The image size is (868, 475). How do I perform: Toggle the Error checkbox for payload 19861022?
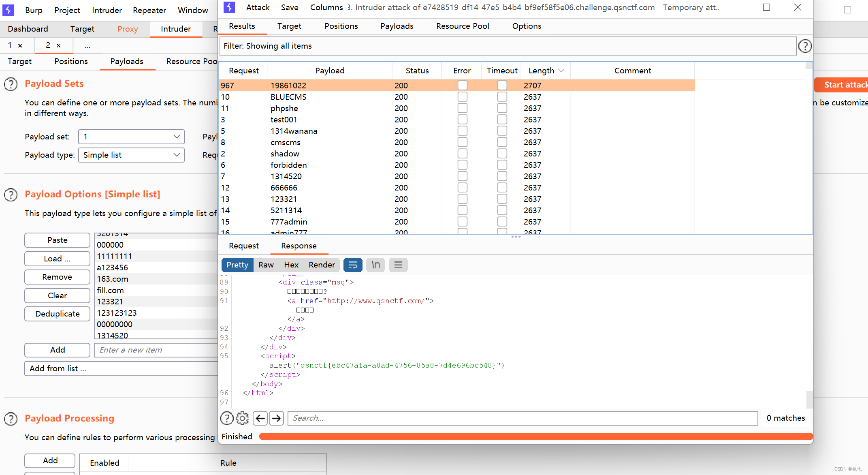click(462, 85)
